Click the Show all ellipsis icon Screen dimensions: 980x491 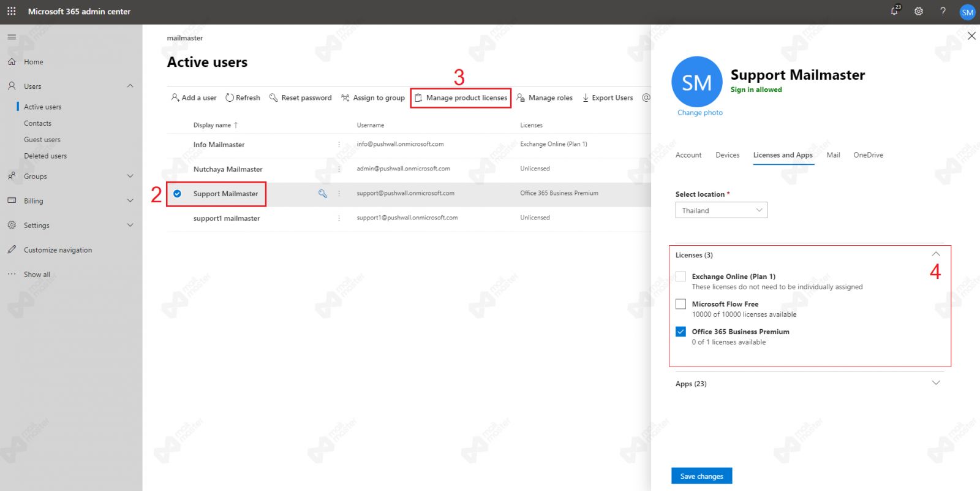tap(12, 274)
